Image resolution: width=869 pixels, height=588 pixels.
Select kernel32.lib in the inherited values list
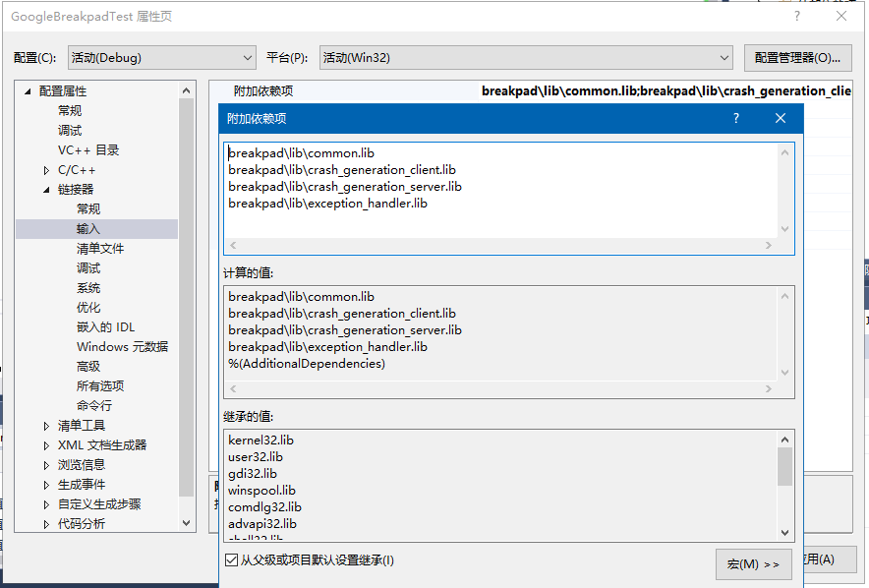[261, 440]
